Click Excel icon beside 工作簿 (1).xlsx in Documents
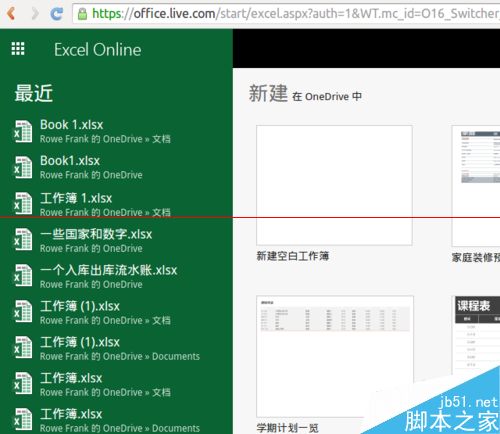Image resolution: width=500 pixels, height=434 pixels. tap(23, 347)
